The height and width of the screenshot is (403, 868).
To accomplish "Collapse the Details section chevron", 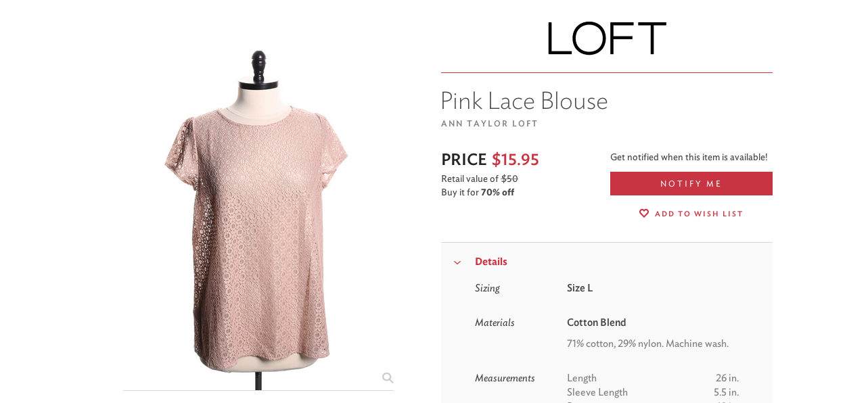I will point(457,262).
